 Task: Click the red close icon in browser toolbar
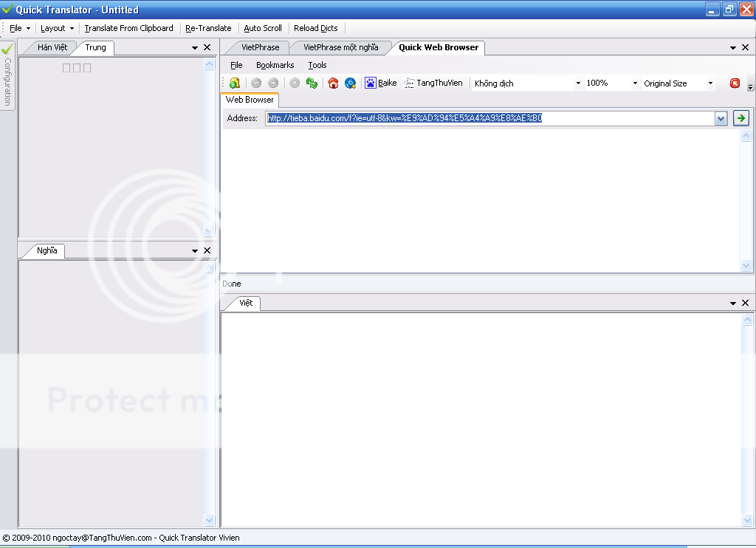coord(735,83)
